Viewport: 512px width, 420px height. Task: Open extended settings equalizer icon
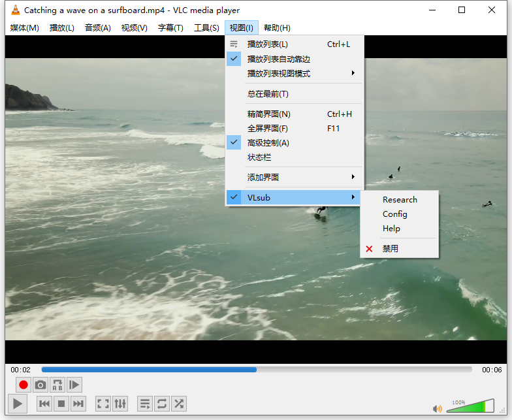click(120, 404)
